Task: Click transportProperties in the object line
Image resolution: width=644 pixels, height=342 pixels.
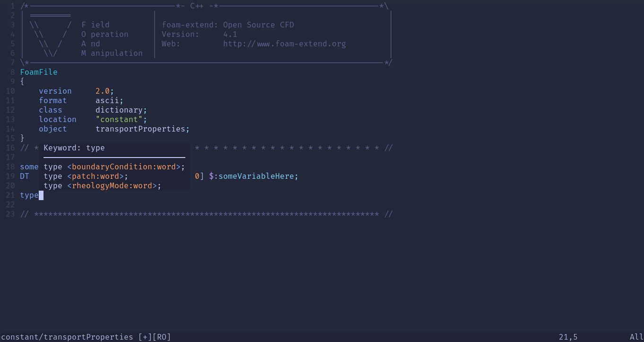Action: click(x=140, y=129)
